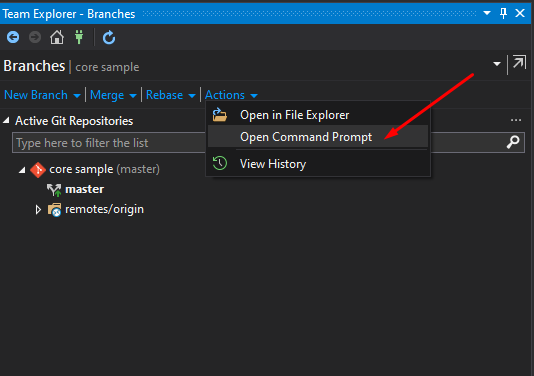The width and height of the screenshot is (534, 376).
Task: Open the ellipsis more options button
Action: [x=516, y=120]
